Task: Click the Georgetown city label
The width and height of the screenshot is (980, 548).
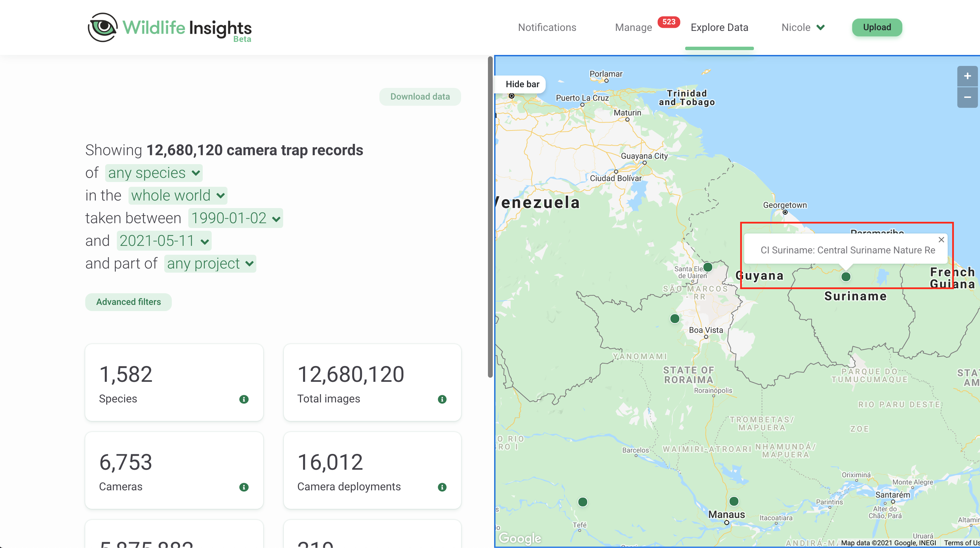Action: pos(785,205)
